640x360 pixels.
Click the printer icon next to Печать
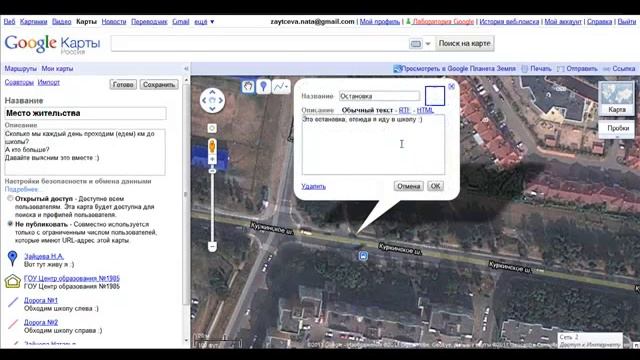click(x=525, y=69)
